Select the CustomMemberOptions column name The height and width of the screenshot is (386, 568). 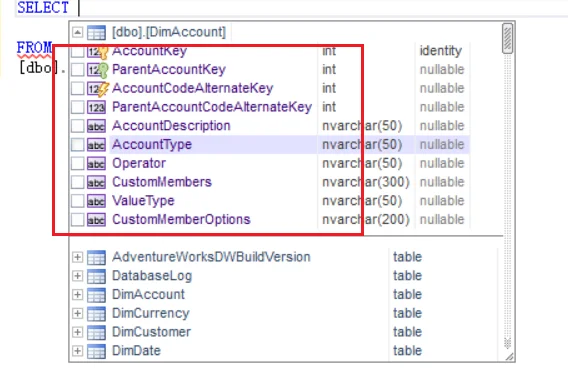(x=181, y=220)
